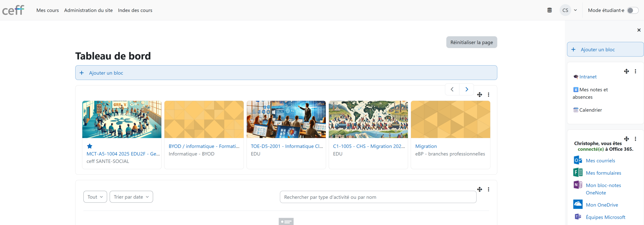Open the Calendrier link
Screen dimensions: 644x225
click(x=590, y=110)
